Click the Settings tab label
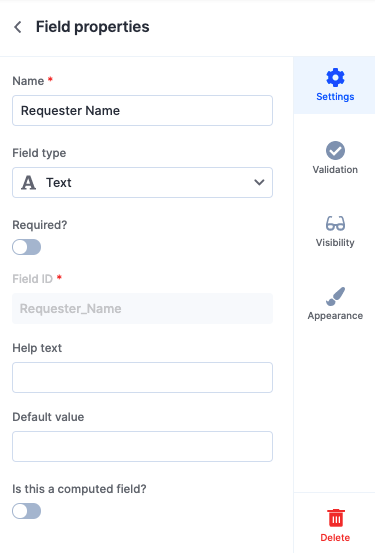 tap(335, 97)
